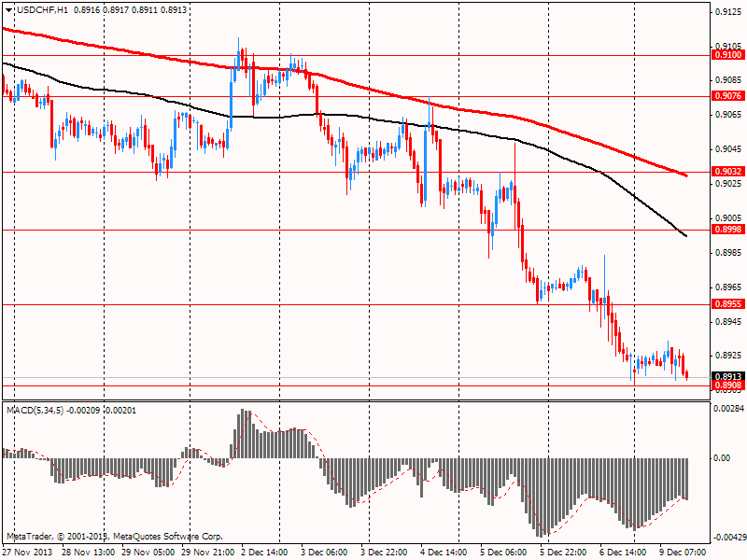
Task: Click the 5 Dec 22:00 time label
Action: click(564, 553)
